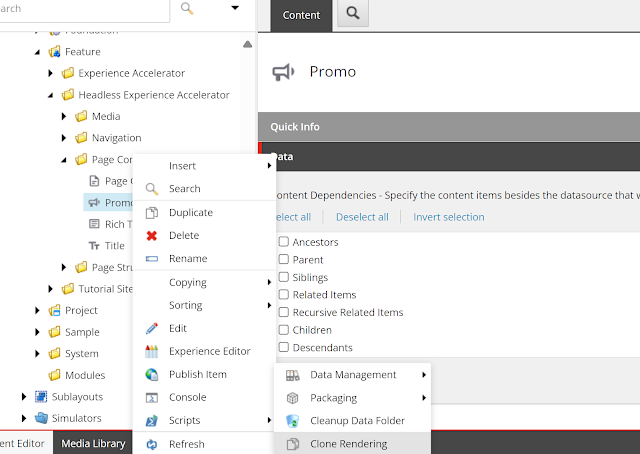Screen dimensions: 640x454
Task: Expand the System folder node
Action: click(37, 354)
